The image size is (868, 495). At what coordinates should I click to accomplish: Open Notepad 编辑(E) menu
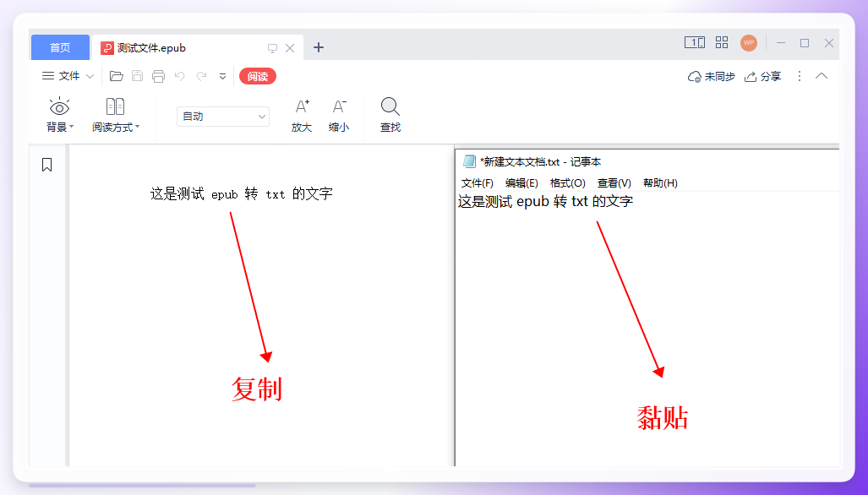[521, 183]
